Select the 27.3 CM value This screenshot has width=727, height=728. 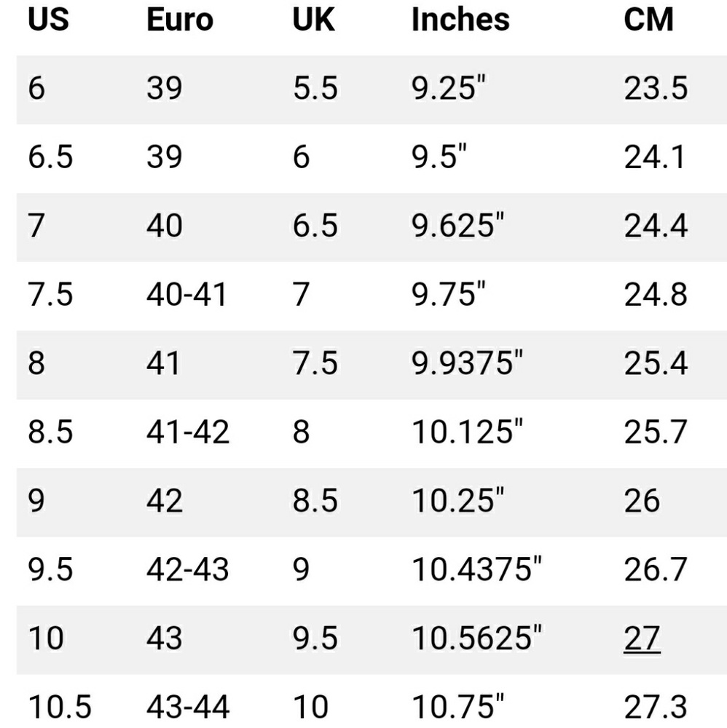pyautogui.click(x=656, y=706)
